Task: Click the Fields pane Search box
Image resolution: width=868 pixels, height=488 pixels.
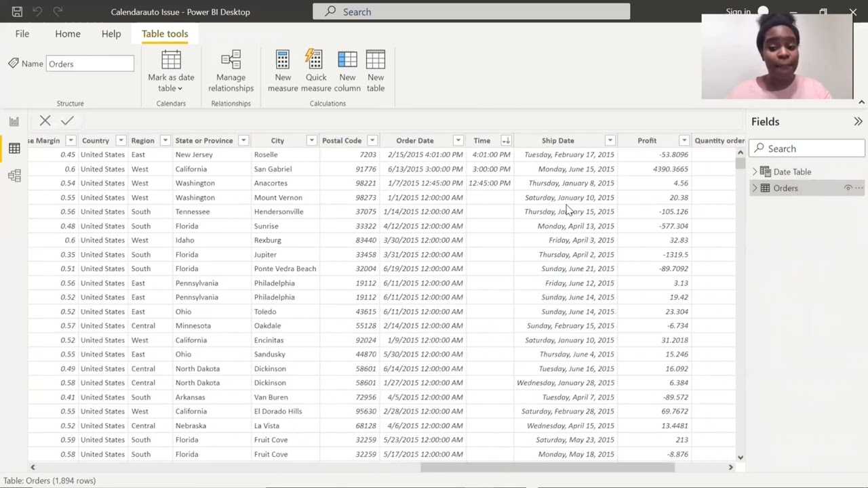Action: 807,148
